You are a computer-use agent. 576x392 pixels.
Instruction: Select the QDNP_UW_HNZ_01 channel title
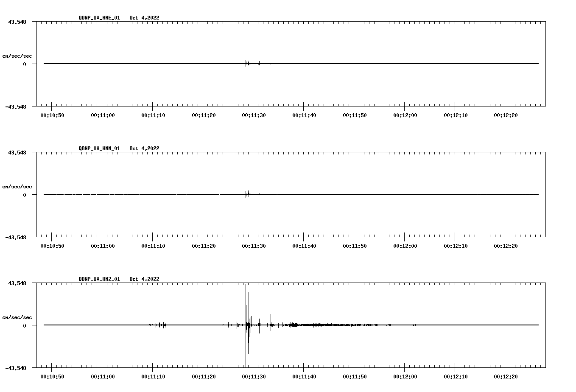coord(99,279)
